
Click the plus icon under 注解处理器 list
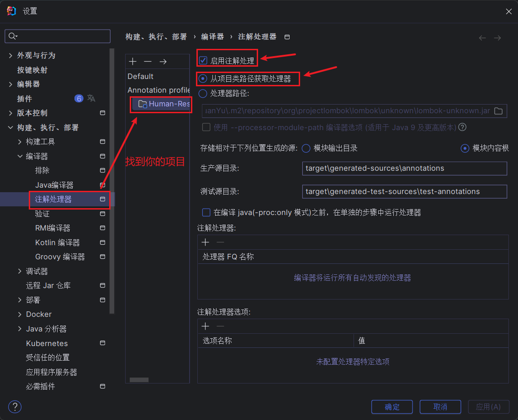tap(206, 242)
